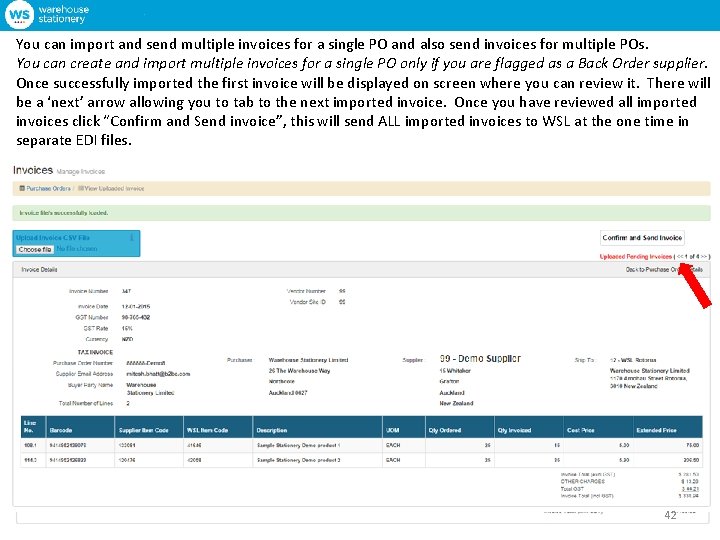Select Sample Stationery Demo product 2 row

361,460
